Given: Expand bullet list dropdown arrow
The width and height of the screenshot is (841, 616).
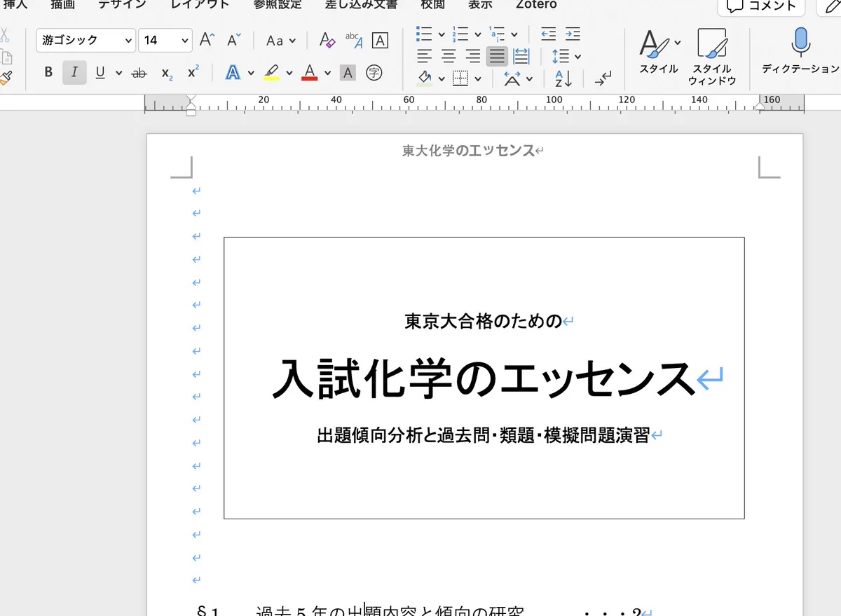Looking at the screenshot, I should [x=442, y=34].
